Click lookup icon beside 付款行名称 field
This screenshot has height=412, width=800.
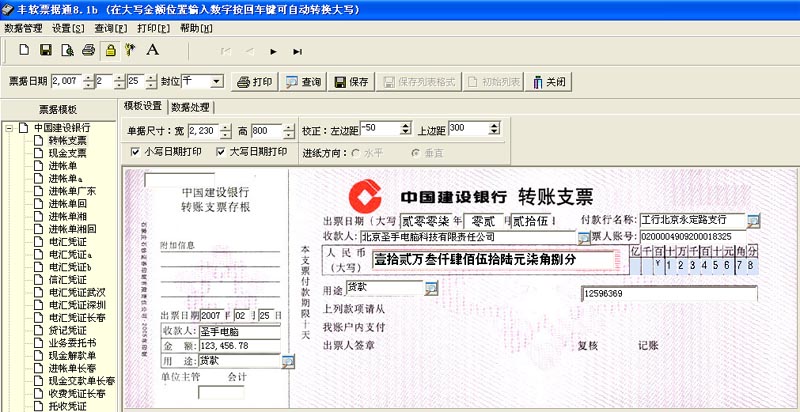[x=754, y=221]
